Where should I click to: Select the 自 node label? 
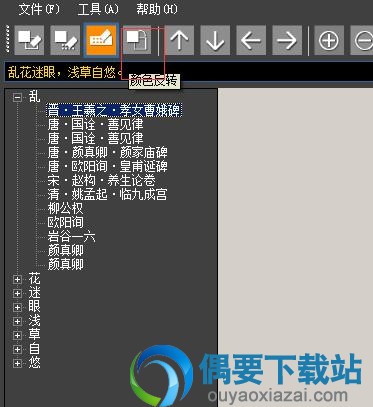[x=34, y=349]
